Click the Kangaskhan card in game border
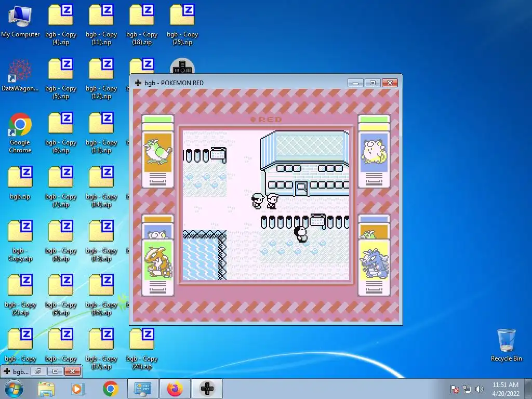Viewport: 532px width, 399px height. point(158,268)
